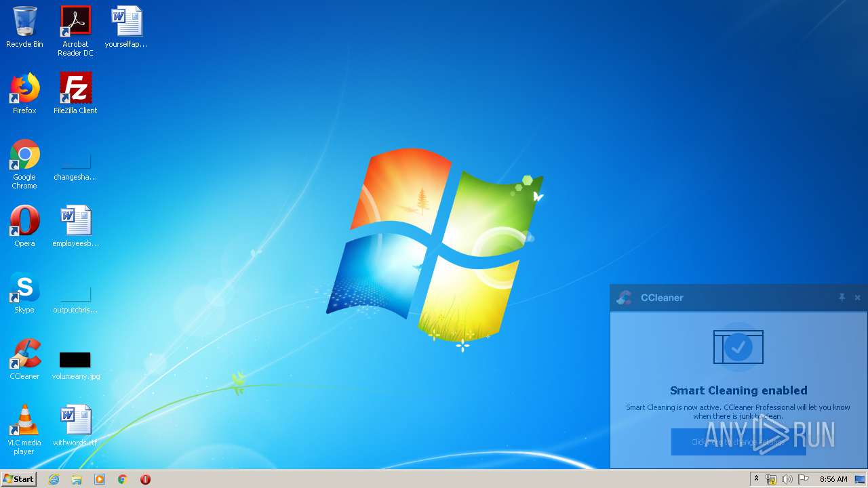
Task: Select the volumeany.jpg image file
Action: 75,365
